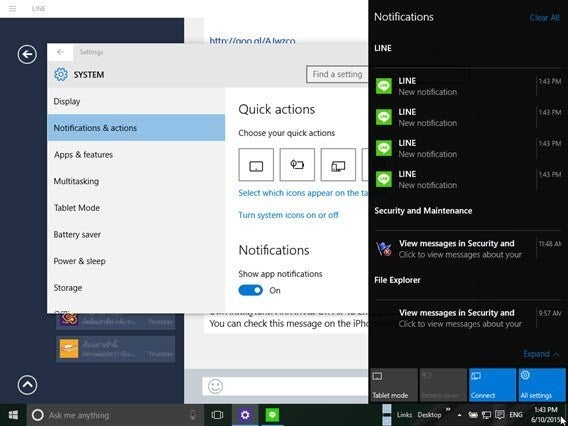The height and width of the screenshot is (426, 568).
Task: Click the Connect quick action tile
Action: point(493,385)
